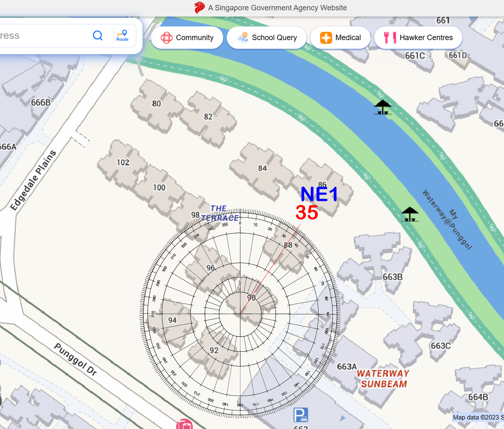This screenshot has height=429, width=504.
Task: Click the Waterway Sunbeam estate label
Action: pos(383,379)
